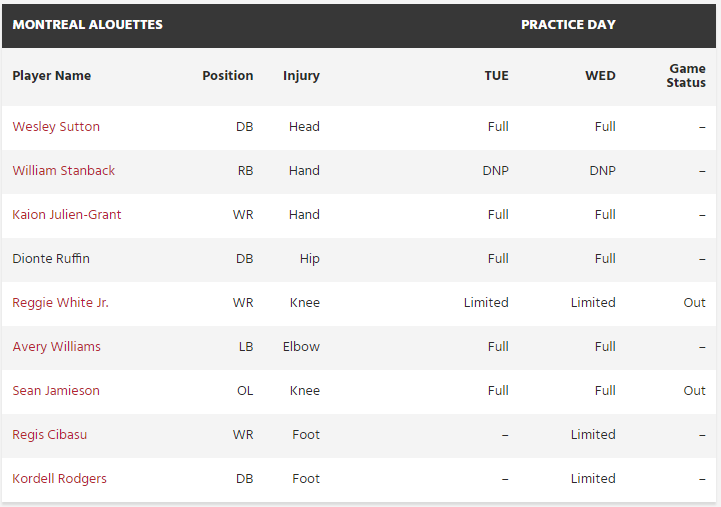The height and width of the screenshot is (507, 721).
Task: Click the Injury column header
Action: [301, 76]
